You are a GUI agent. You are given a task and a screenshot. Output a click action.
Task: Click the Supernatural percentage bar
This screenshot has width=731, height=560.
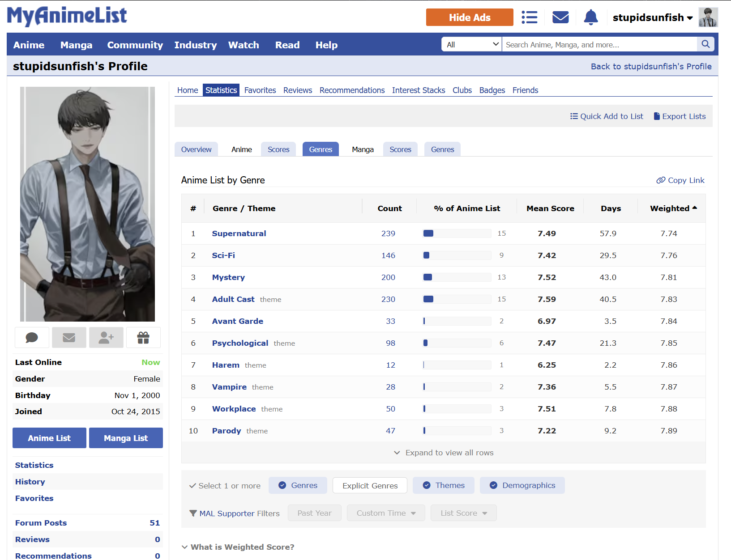457,233
